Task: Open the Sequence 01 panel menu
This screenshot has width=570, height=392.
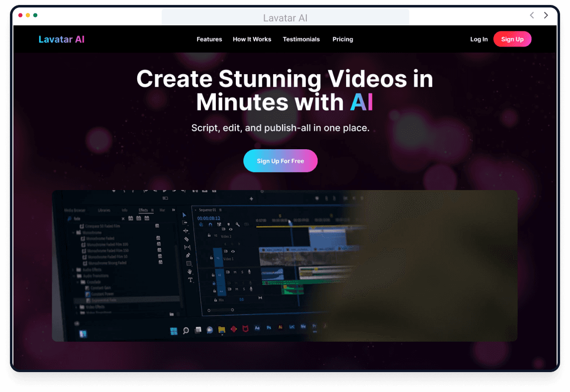Action: (220, 210)
